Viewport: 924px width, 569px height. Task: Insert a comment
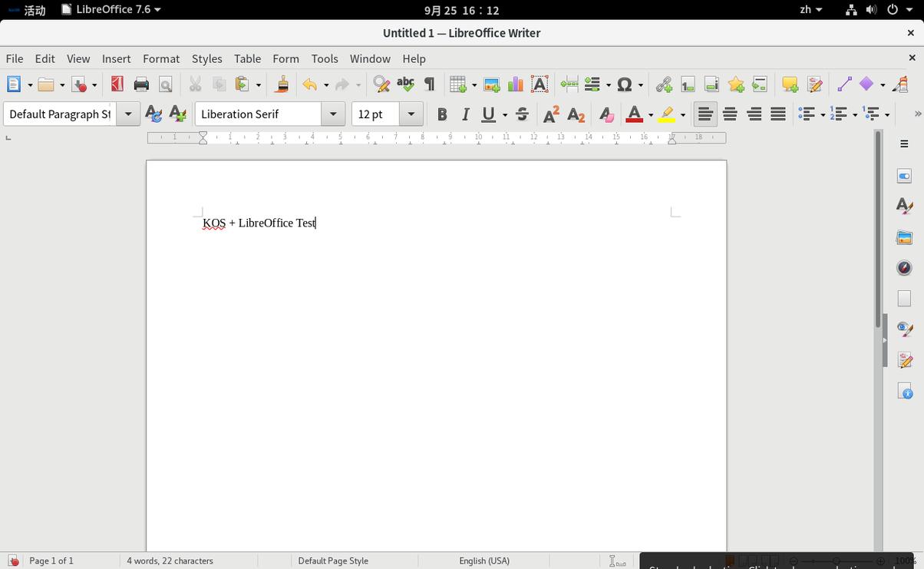click(x=790, y=84)
